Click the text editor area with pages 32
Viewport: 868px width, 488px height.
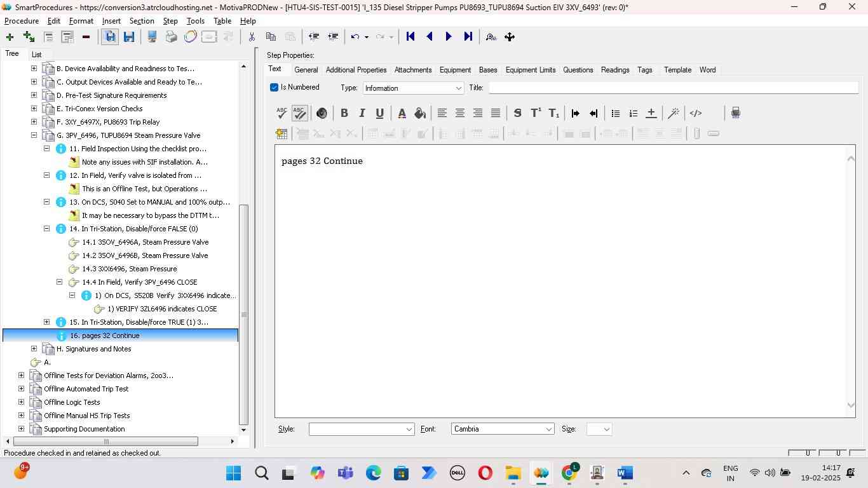pos(559,280)
